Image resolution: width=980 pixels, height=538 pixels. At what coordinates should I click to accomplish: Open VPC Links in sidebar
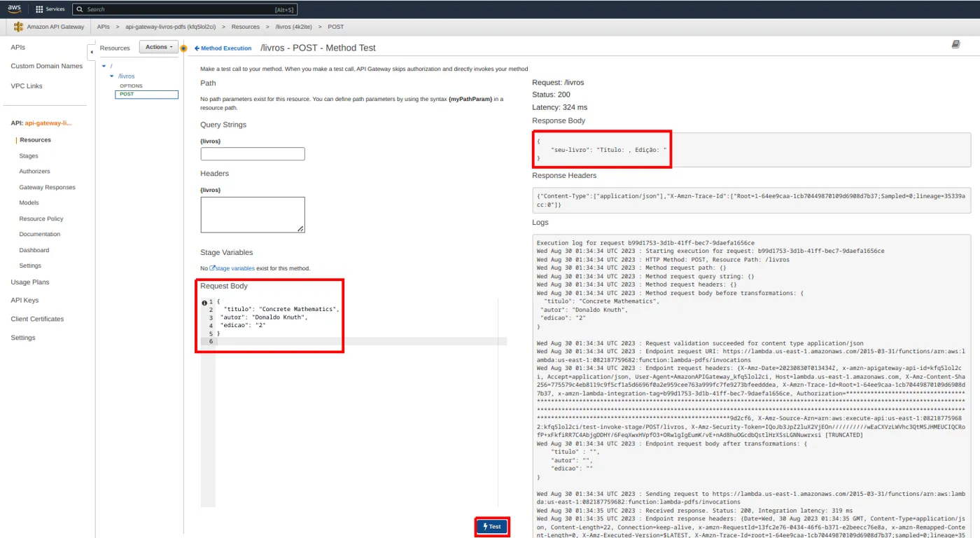tap(27, 86)
